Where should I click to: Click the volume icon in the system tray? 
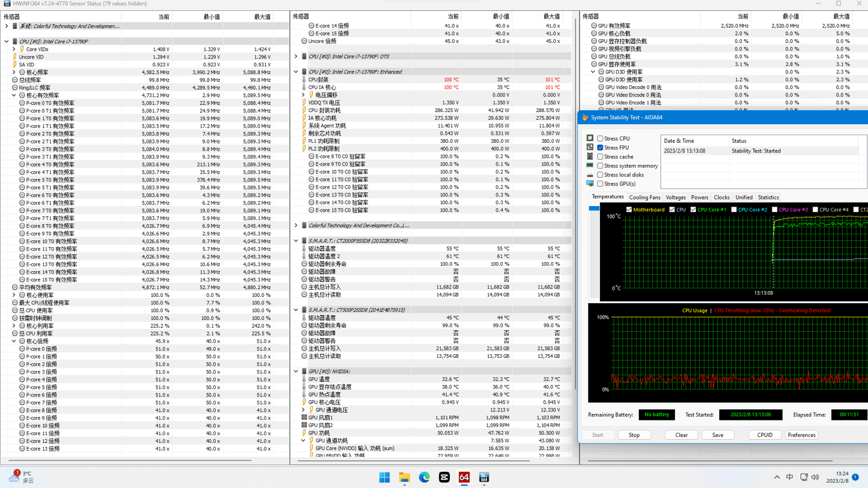point(815,477)
